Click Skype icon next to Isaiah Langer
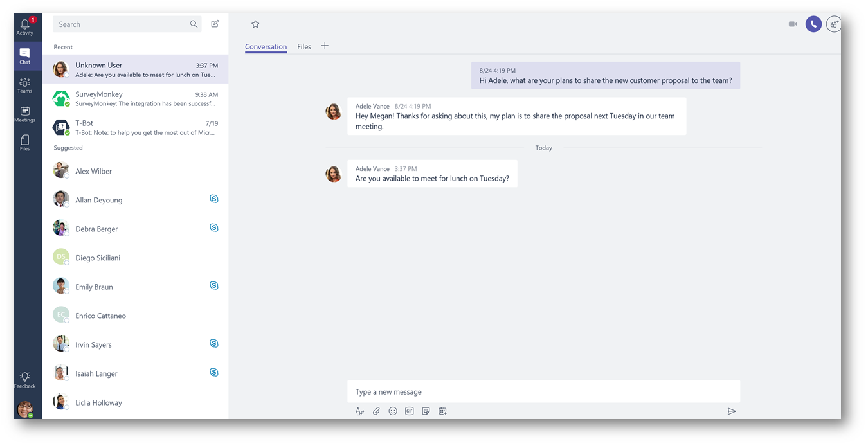Image resolution: width=868 pixels, height=446 pixels. 214,372
